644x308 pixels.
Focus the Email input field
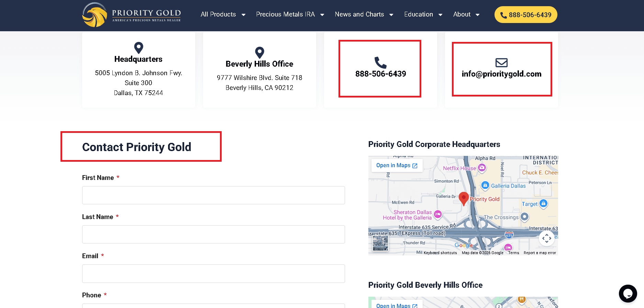coord(213,273)
